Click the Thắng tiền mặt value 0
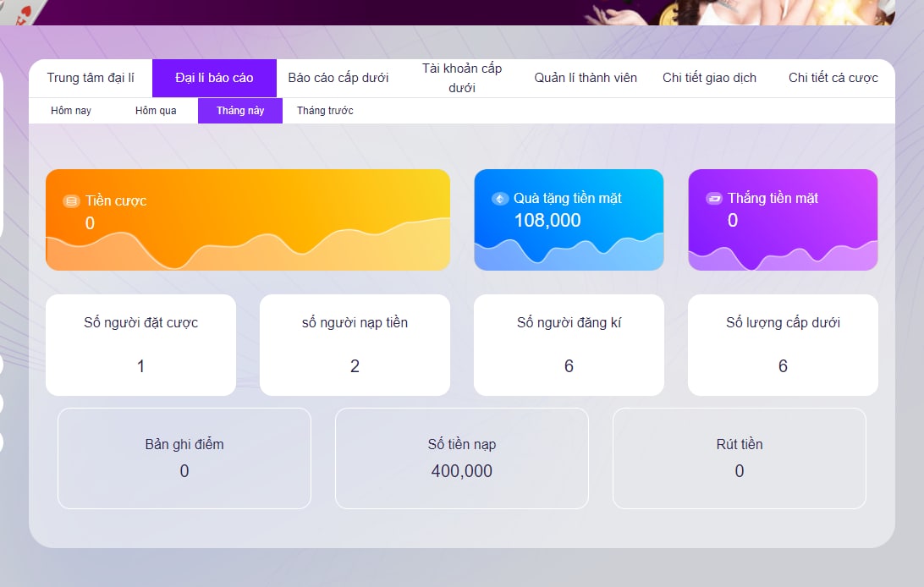The height and width of the screenshot is (587, 924). tap(733, 220)
